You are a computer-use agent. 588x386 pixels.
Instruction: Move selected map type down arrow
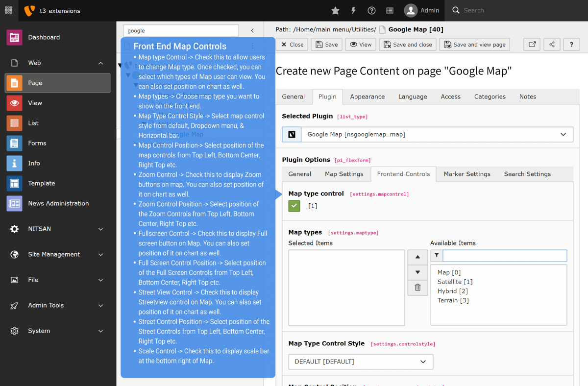click(x=417, y=272)
